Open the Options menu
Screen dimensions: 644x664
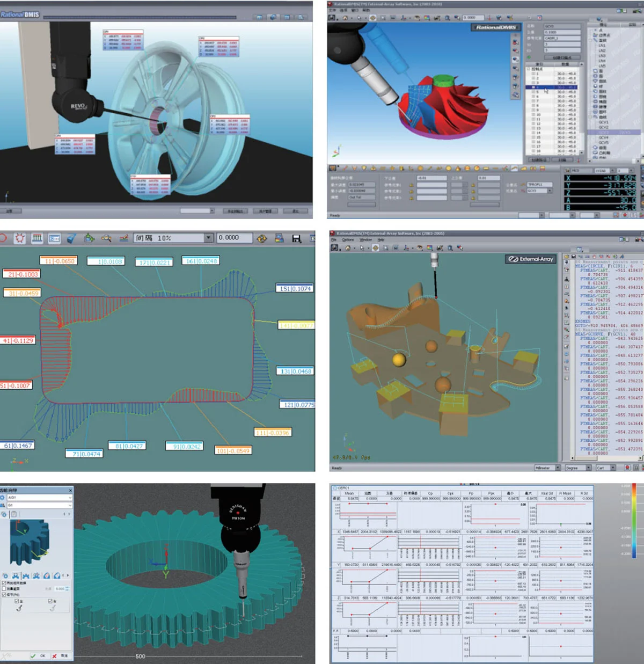(x=348, y=239)
